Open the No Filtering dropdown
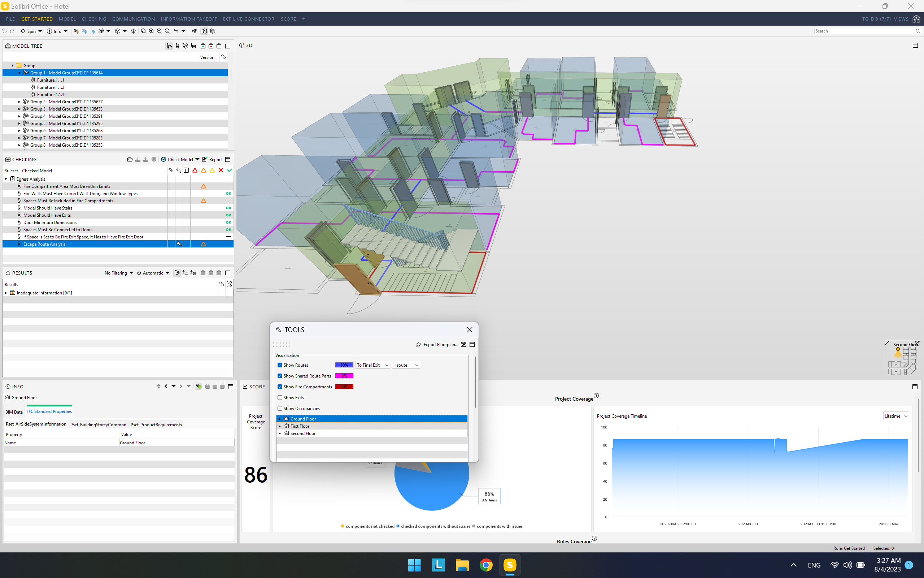Image resolution: width=924 pixels, height=578 pixels. coord(119,273)
